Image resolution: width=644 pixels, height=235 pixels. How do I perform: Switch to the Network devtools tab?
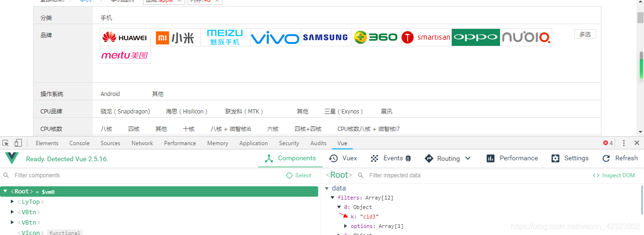pos(142,143)
